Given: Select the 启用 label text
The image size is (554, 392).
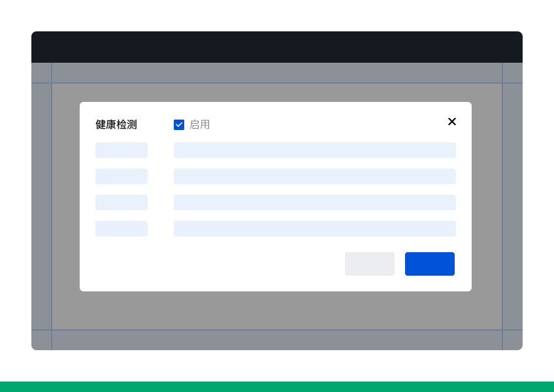Looking at the screenshot, I should pyautogui.click(x=200, y=125).
